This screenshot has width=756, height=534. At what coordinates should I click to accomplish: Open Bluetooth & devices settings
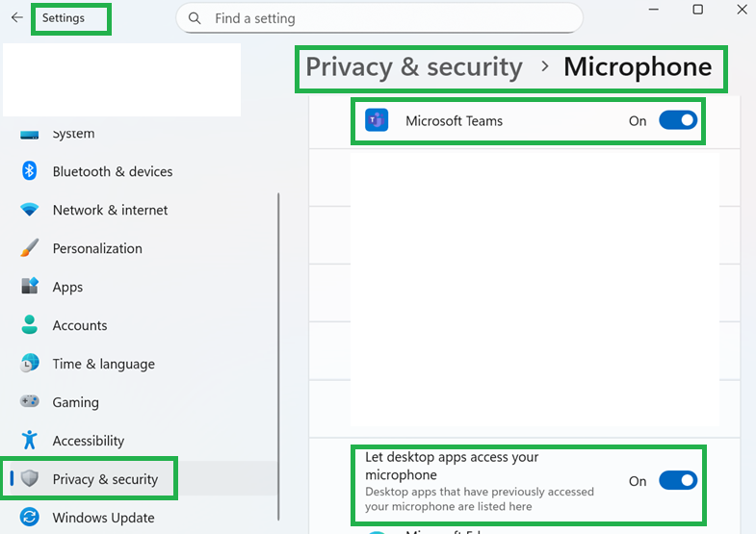pyautogui.click(x=113, y=171)
